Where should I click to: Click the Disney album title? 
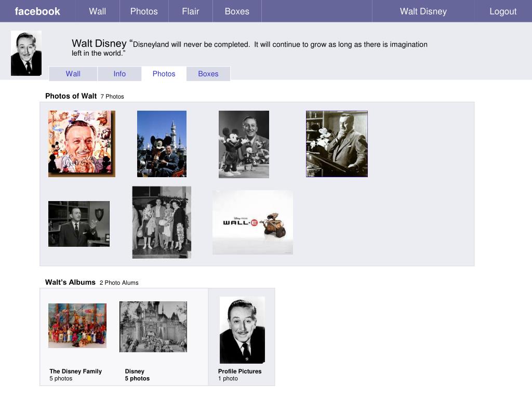pos(135,371)
